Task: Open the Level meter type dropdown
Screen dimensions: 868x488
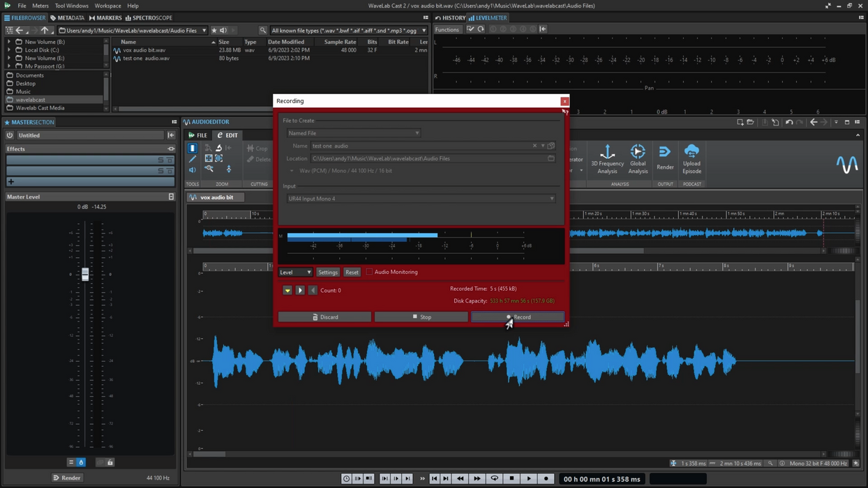Action: tap(295, 273)
